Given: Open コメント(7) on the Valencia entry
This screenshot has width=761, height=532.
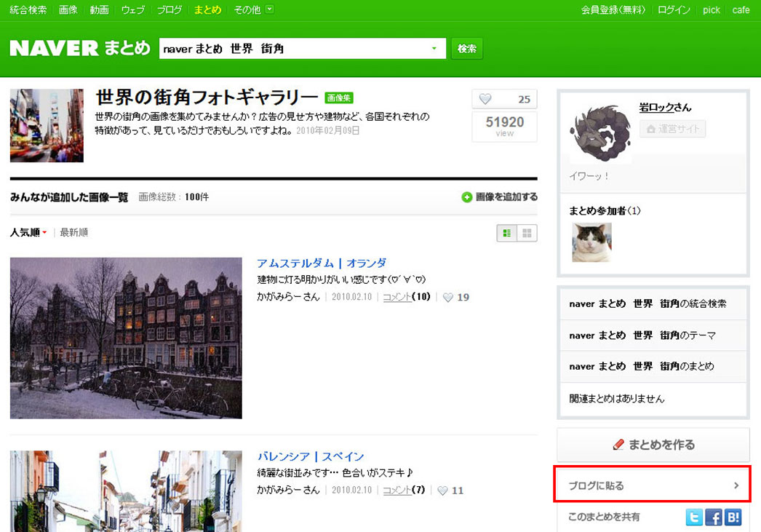Looking at the screenshot, I should tap(403, 490).
